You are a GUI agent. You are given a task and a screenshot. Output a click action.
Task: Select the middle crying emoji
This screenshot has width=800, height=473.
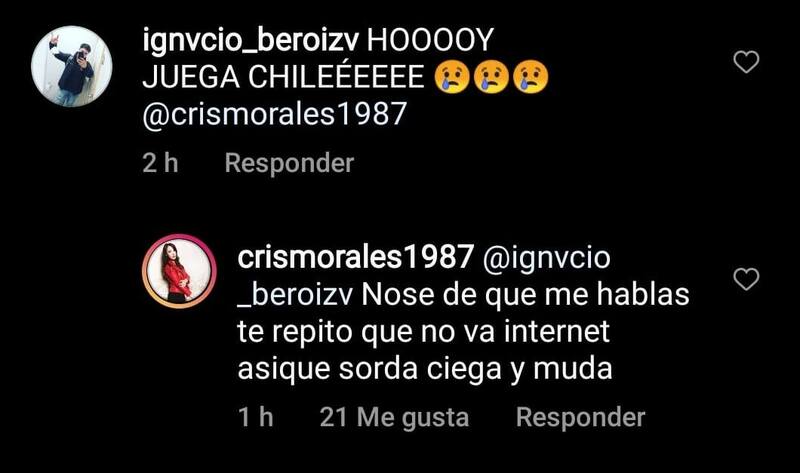tap(491, 77)
